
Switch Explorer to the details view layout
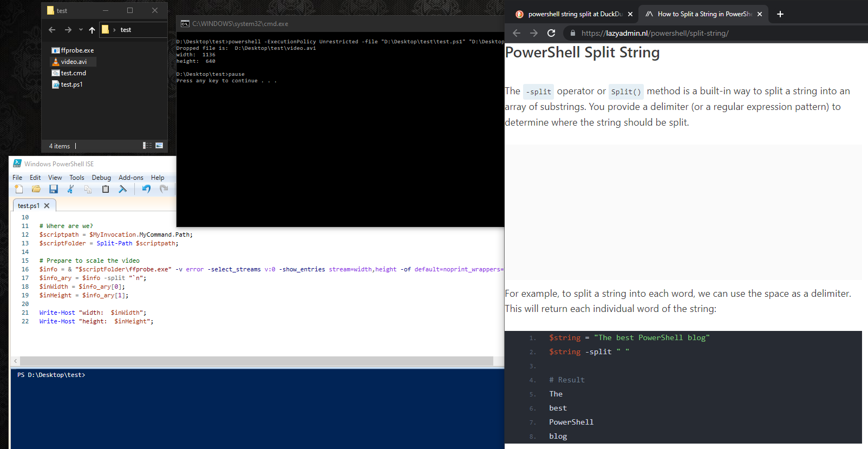coord(147,146)
